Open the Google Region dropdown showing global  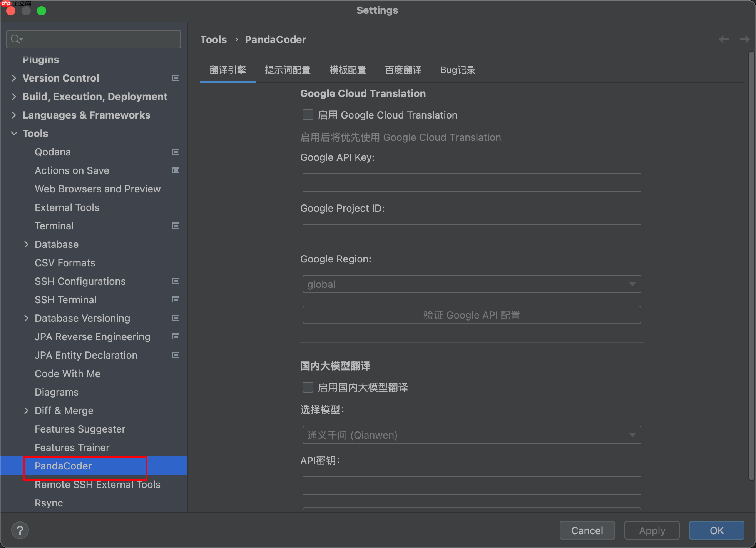(x=632, y=284)
